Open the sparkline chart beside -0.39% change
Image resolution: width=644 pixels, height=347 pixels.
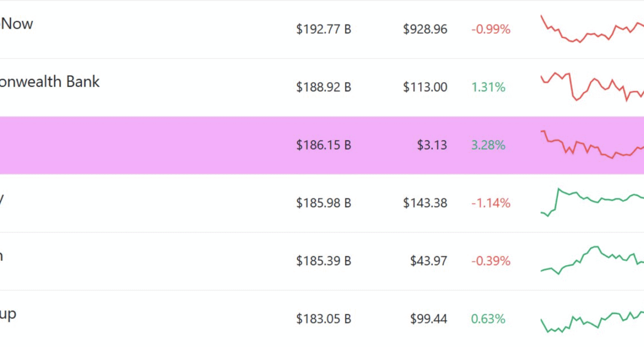point(592,260)
